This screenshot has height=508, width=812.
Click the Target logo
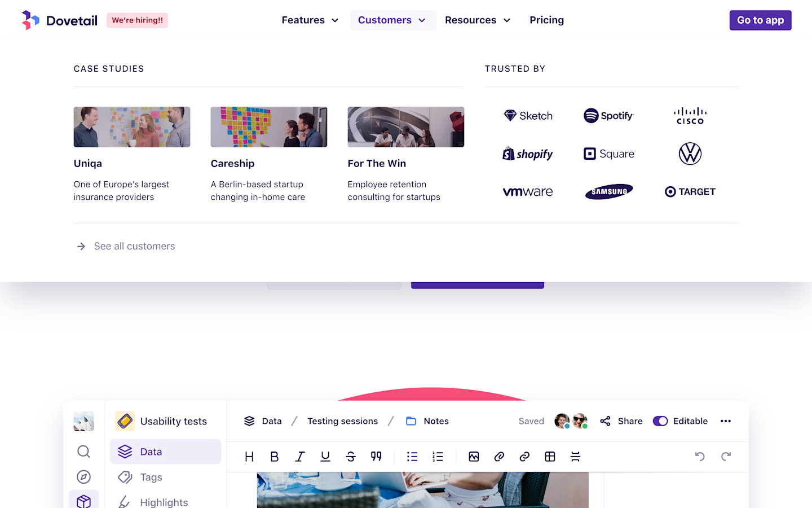(690, 192)
